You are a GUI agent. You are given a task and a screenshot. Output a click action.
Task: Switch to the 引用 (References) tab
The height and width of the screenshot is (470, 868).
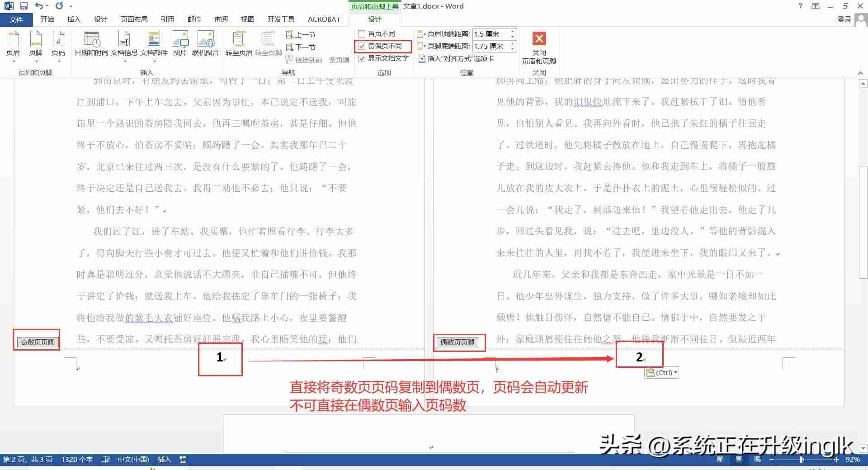tap(167, 19)
